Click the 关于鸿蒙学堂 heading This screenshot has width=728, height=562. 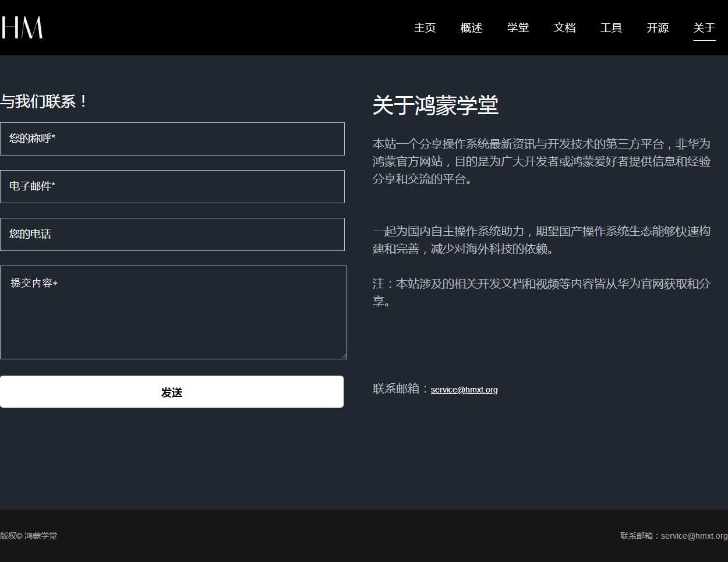[x=435, y=105]
